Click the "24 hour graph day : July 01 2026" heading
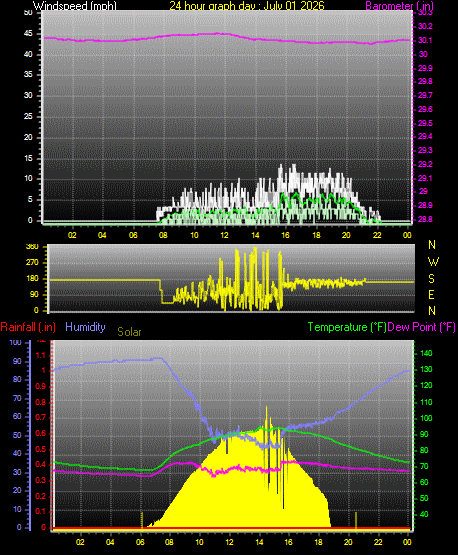 (x=247, y=5)
